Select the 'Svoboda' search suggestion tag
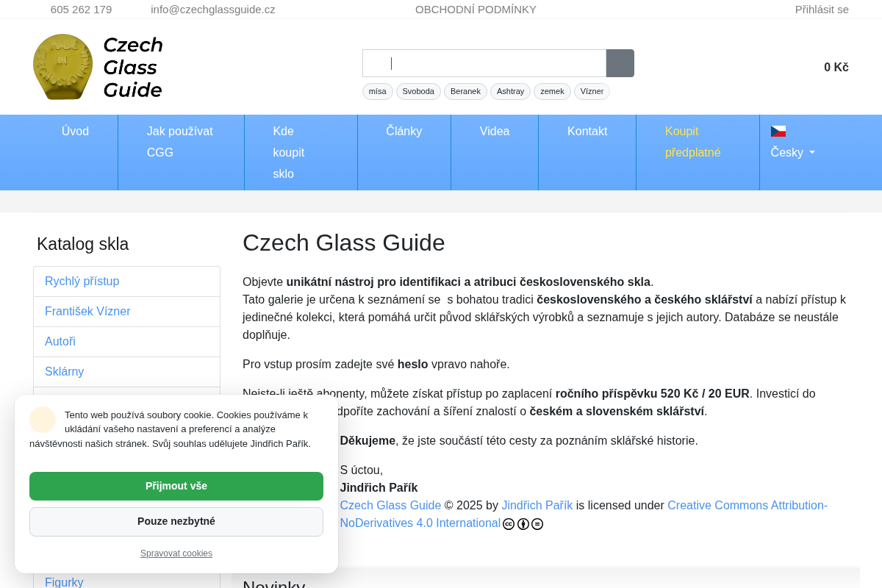Screen dimensions: 882x588 coord(418,91)
